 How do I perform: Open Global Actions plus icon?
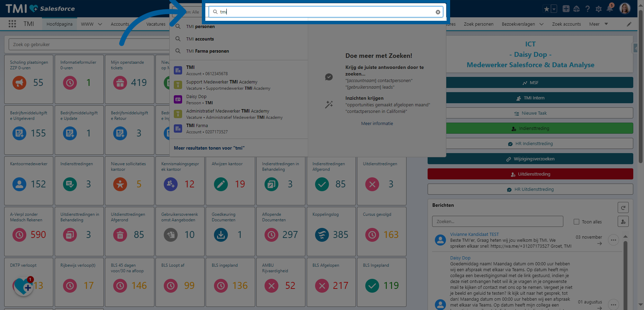pyautogui.click(x=566, y=9)
